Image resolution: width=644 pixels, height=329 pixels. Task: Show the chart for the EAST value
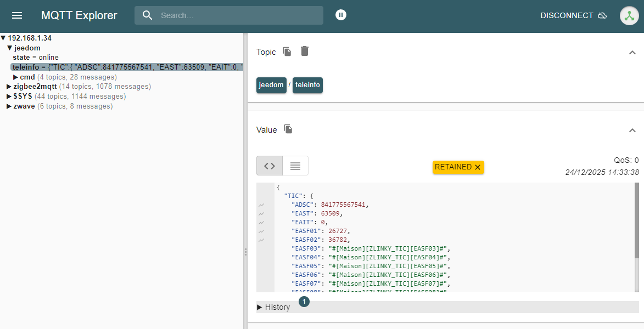click(262, 213)
